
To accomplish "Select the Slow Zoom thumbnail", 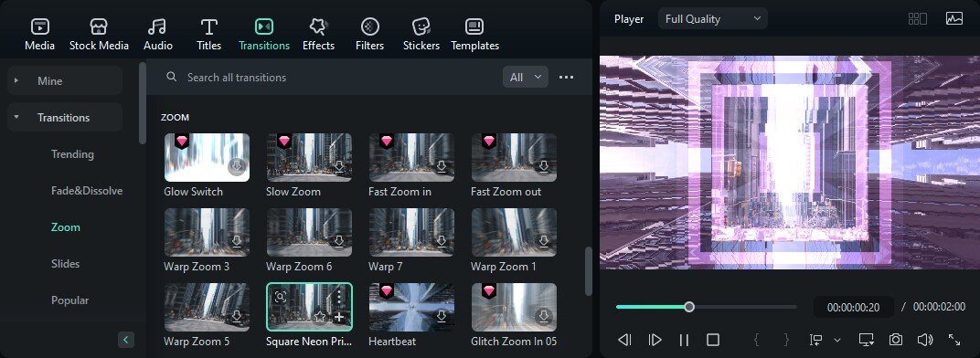I will coord(309,157).
